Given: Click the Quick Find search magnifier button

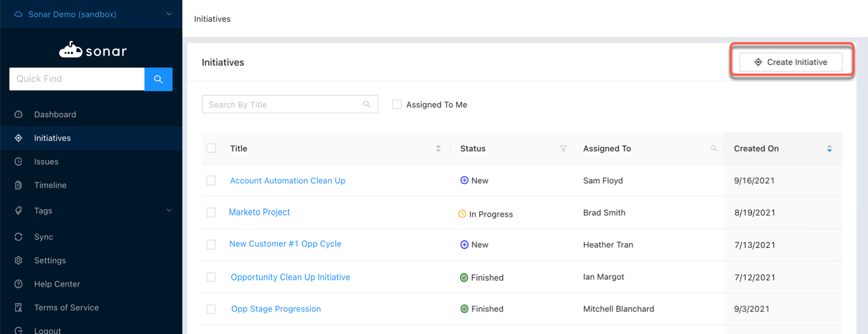Looking at the screenshot, I should click(x=158, y=79).
